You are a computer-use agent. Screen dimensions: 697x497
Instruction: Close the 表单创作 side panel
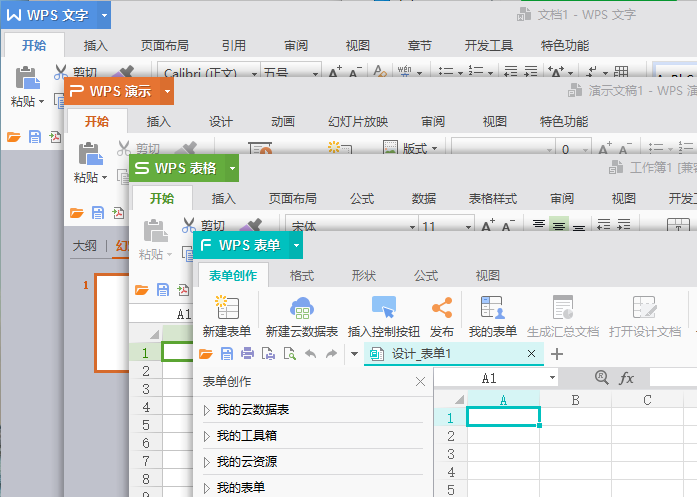coord(420,382)
